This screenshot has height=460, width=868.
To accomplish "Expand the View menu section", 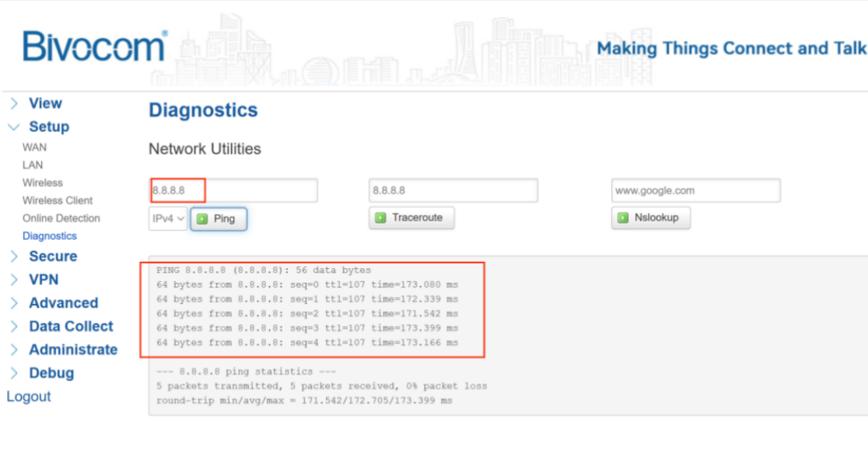I will pyautogui.click(x=44, y=103).
